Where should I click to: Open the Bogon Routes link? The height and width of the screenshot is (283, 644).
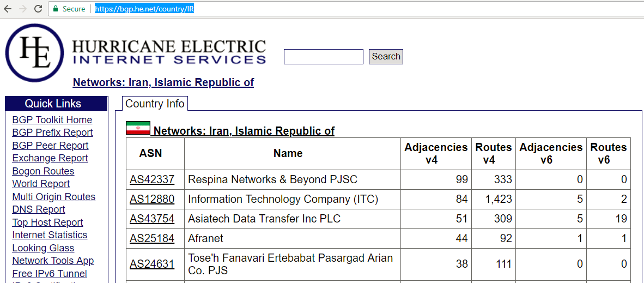point(43,171)
